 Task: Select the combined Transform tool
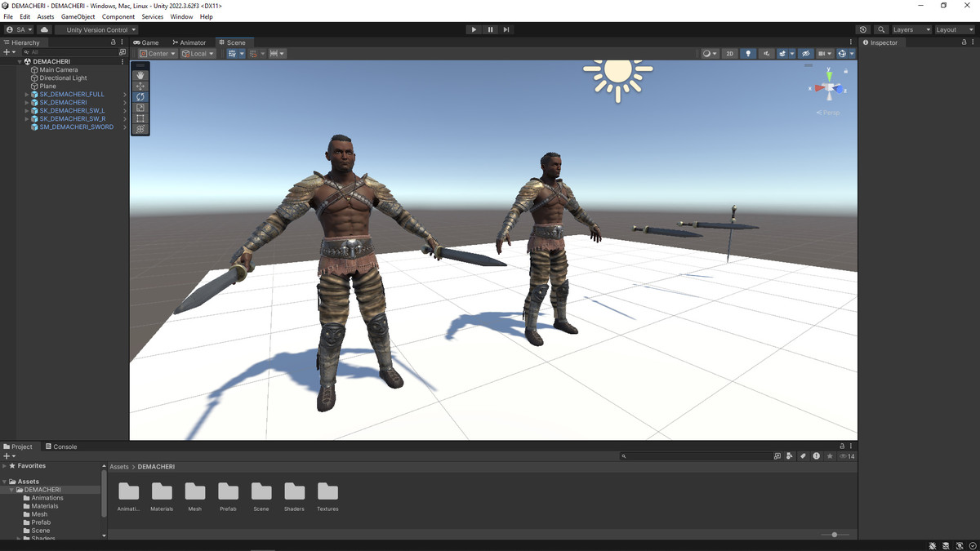pos(140,129)
